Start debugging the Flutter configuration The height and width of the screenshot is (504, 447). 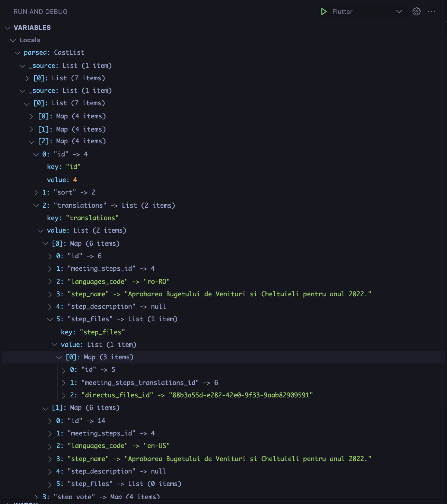click(x=324, y=11)
